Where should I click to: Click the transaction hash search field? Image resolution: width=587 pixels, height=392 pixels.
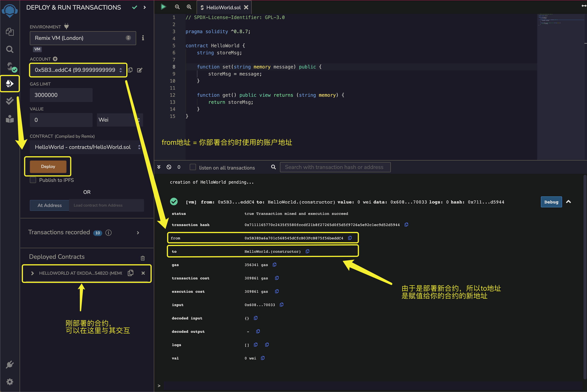click(x=335, y=167)
